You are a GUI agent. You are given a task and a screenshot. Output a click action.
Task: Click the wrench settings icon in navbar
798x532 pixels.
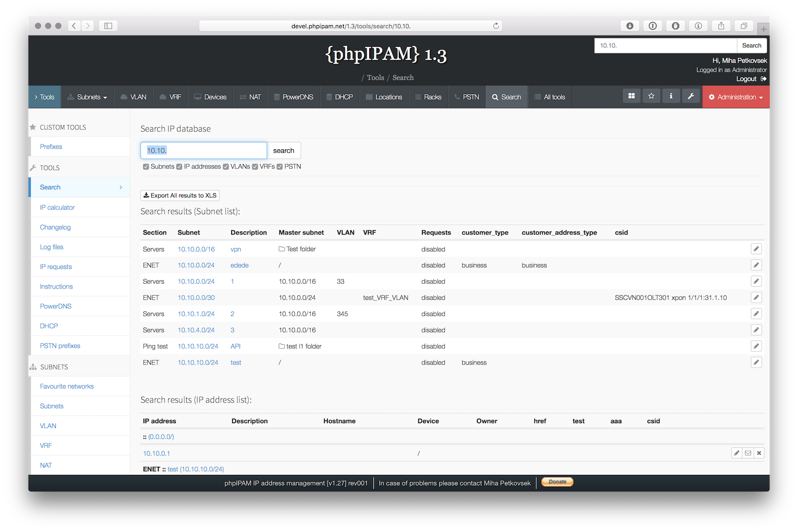coord(691,96)
